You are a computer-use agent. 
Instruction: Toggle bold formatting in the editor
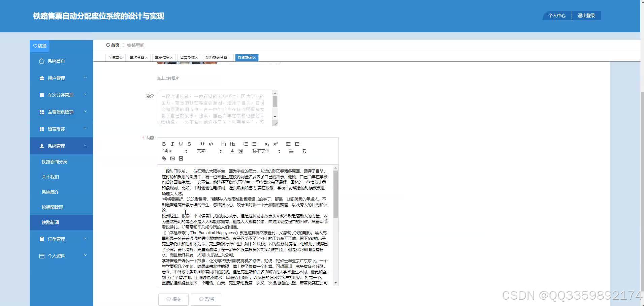coord(164,144)
